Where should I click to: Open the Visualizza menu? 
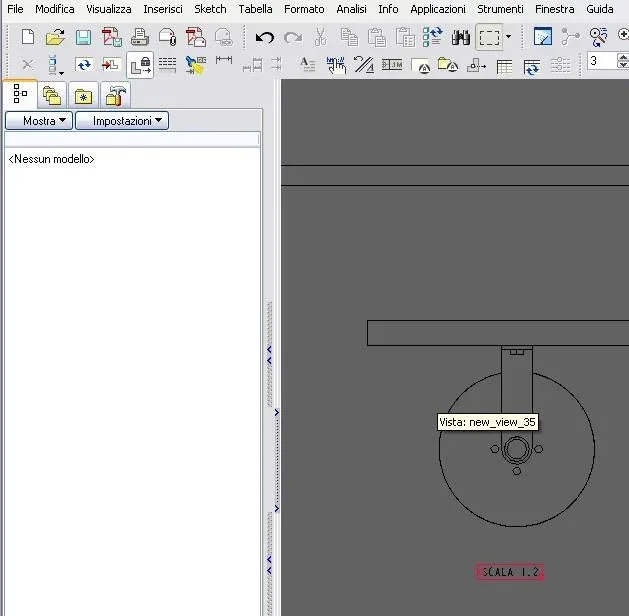click(109, 9)
